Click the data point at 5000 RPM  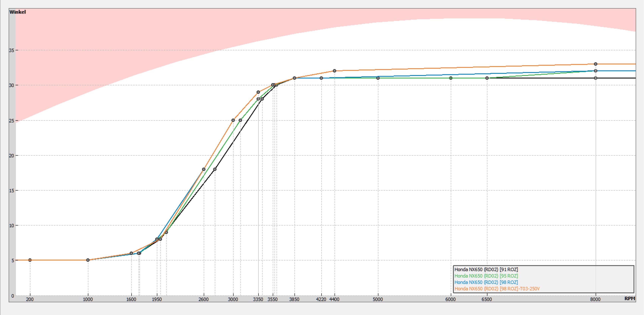pos(378,78)
